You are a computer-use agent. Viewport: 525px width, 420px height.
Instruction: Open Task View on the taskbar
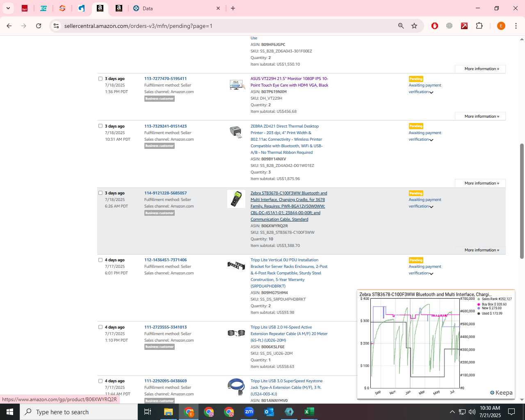click(148, 412)
